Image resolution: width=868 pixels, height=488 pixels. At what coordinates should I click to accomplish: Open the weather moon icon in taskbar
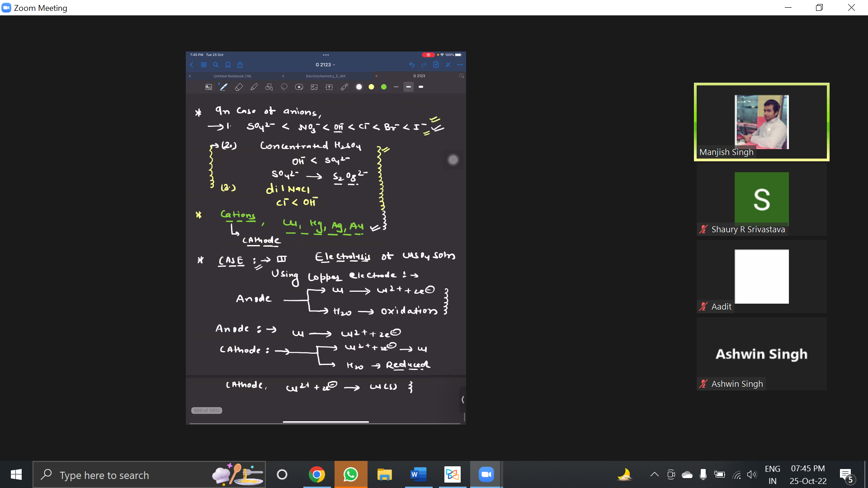pos(625,474)
